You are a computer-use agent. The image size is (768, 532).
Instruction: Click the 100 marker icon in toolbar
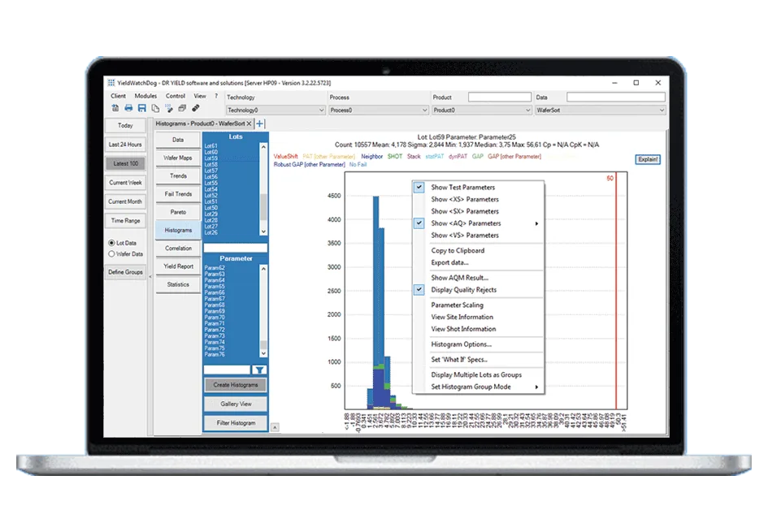pyautogui.click(x=168, y=108)
